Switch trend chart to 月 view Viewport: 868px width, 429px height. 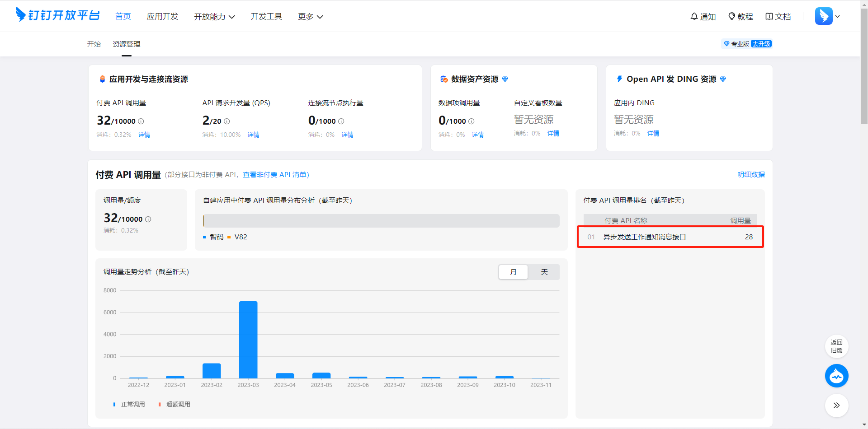[x=513, y=272]
